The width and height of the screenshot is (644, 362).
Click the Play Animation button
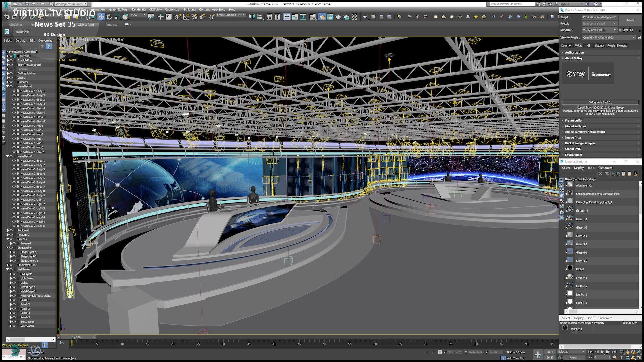click(602, 352)
